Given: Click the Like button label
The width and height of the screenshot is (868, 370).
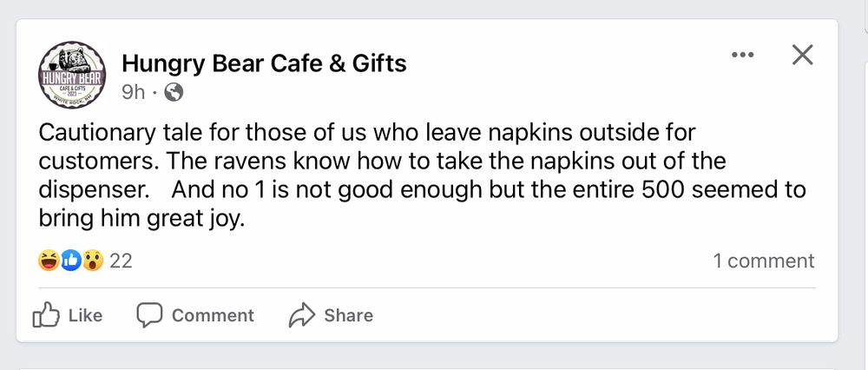Looking at the screenshot, I should (85, 315).
